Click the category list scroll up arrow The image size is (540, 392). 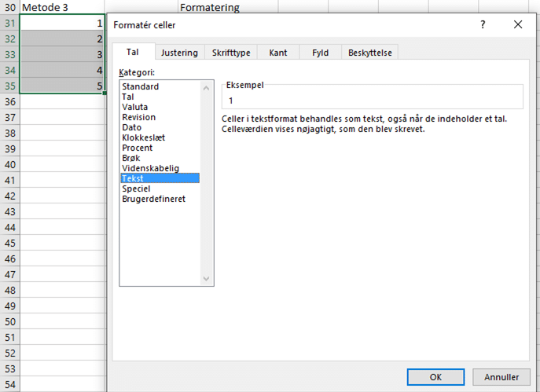(x=208, y=86)
